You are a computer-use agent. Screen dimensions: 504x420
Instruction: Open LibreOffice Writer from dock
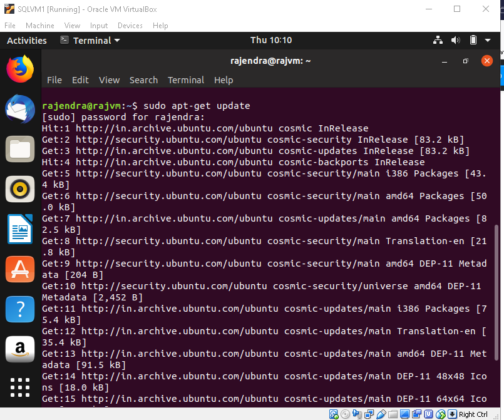tap(20, 229)
